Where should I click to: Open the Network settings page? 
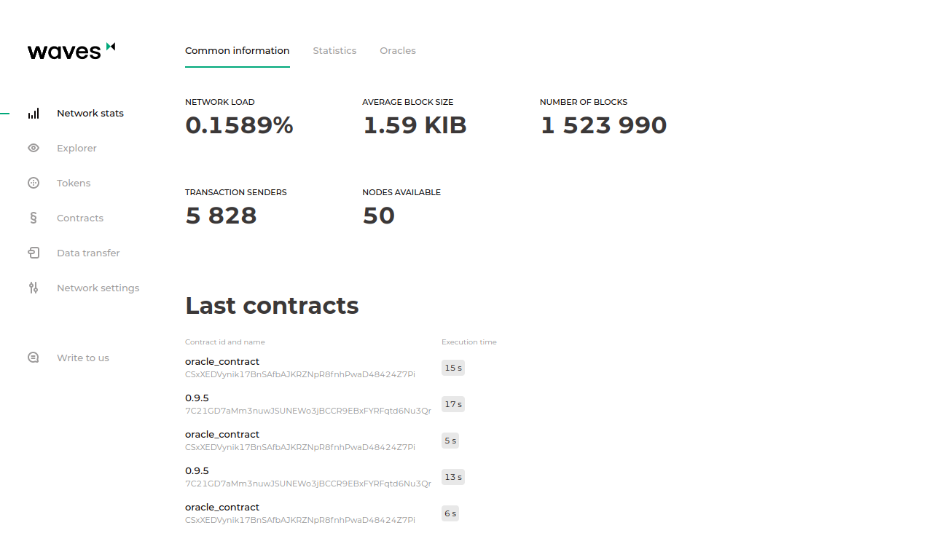point(98,288)
